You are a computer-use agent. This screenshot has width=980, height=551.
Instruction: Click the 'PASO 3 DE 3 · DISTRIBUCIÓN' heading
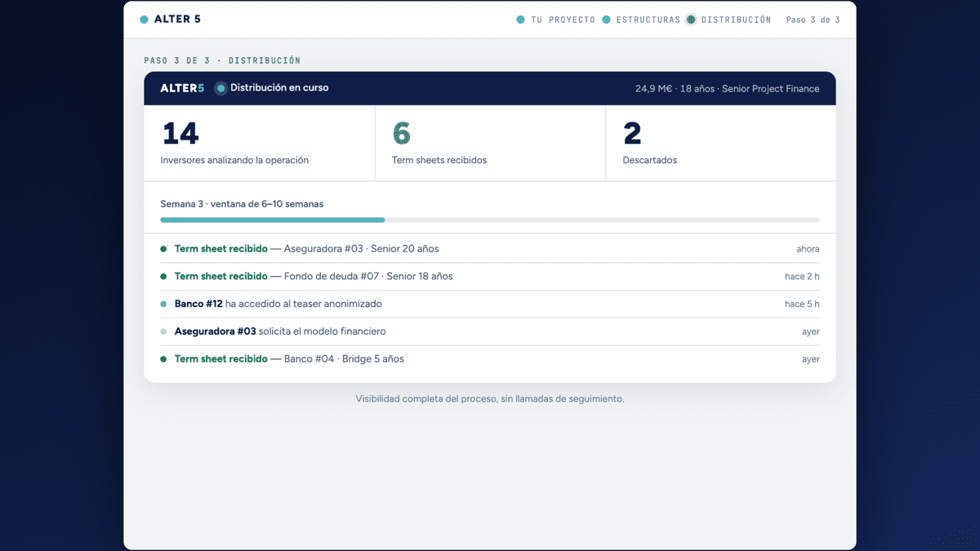tap(222, 60)
